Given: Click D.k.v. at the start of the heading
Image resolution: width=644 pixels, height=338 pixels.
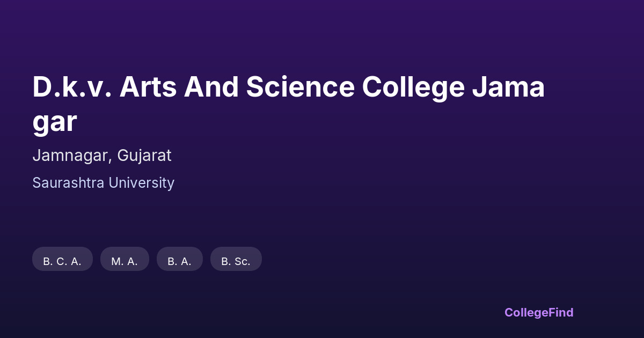Looking at the screenshot, I should [x=72, y=87].
